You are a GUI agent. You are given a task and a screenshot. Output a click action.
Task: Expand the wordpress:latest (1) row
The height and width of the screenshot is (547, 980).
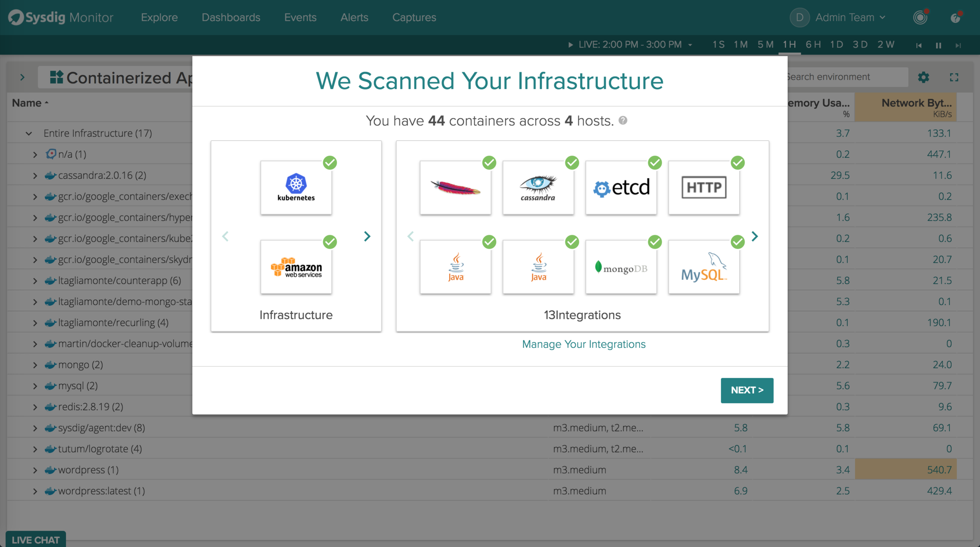(x=35, y=491)
